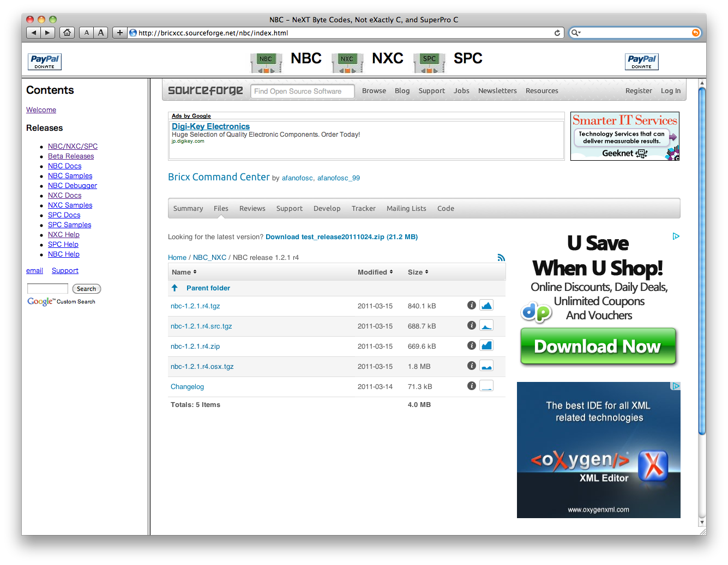Click inside the sidebar search input field
Image resolution: width=728 pixels, height=565 pixels.
pos(47,288)
